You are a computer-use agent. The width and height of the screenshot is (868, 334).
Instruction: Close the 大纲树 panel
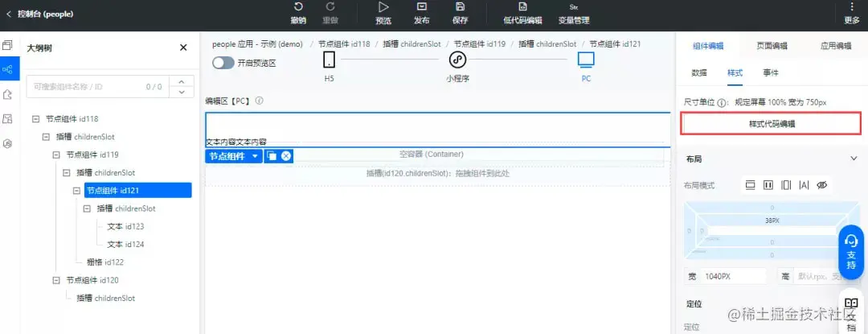tap(183, 47)
